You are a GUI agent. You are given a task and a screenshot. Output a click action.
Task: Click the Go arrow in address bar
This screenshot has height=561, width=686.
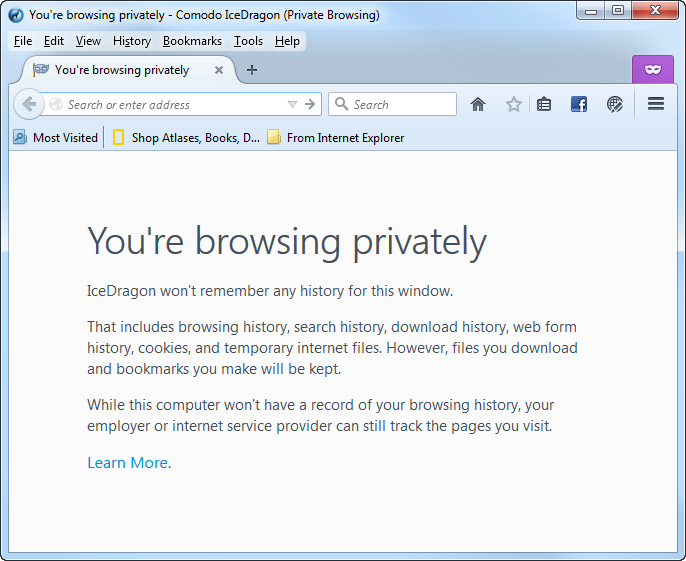tap(310, 104)
